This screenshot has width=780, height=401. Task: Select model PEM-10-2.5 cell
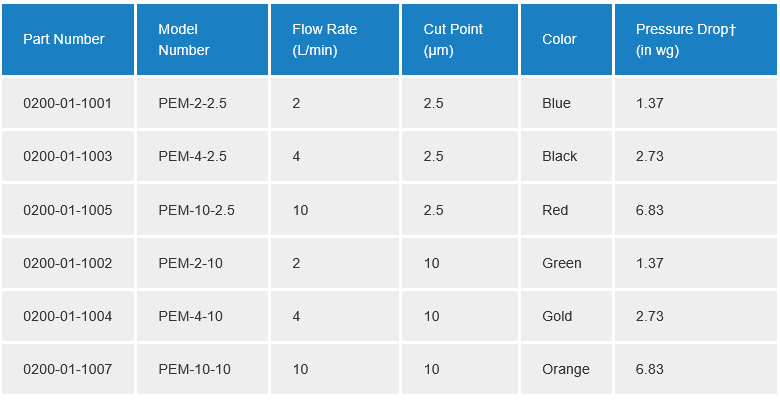(197, 210)
